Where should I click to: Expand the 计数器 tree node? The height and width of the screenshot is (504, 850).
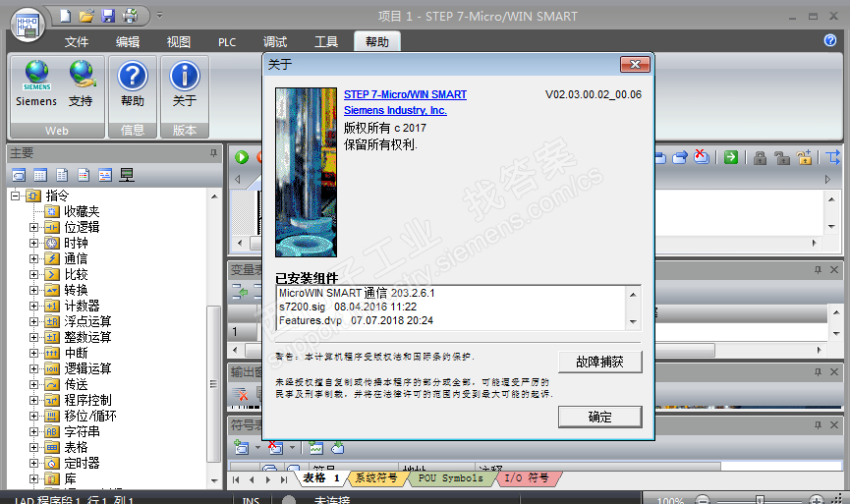33,306
